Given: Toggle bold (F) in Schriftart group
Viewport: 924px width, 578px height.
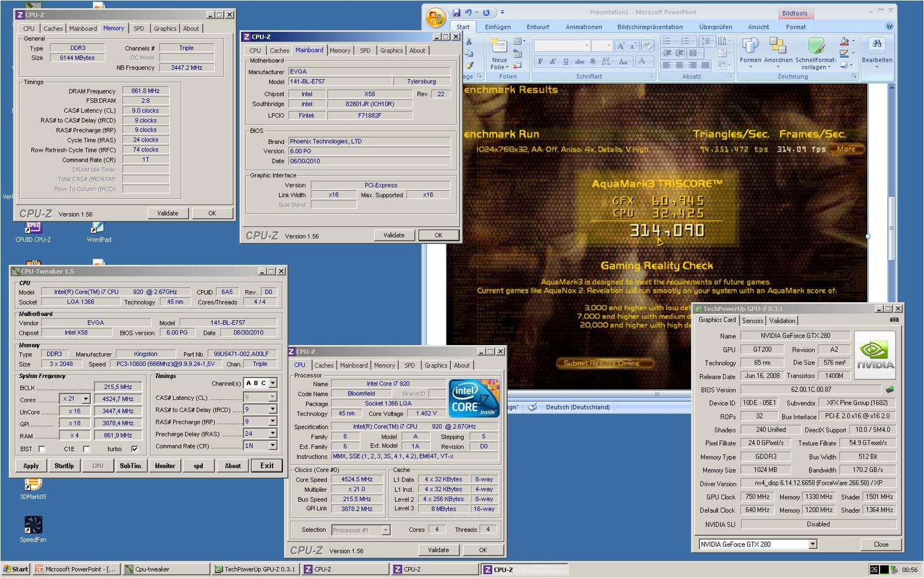Looking at the screenshot, I should 541,61.
